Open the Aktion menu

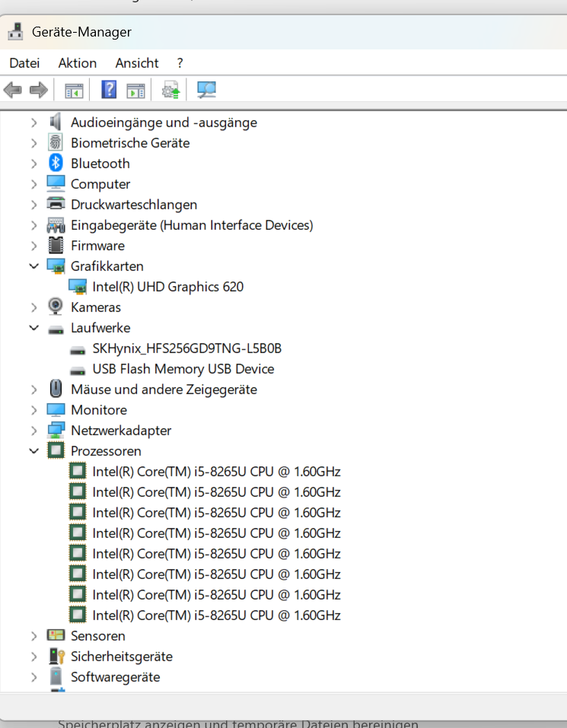coord(77,62)
